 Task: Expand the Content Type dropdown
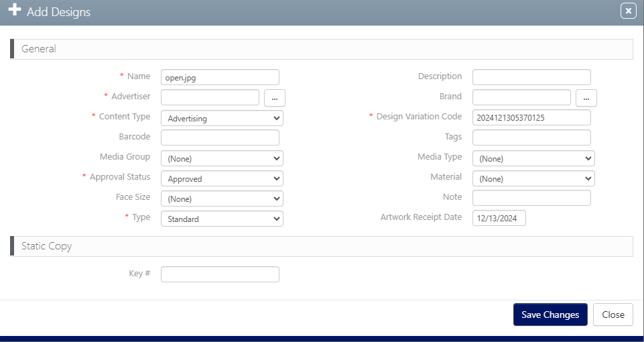(222, 118)
